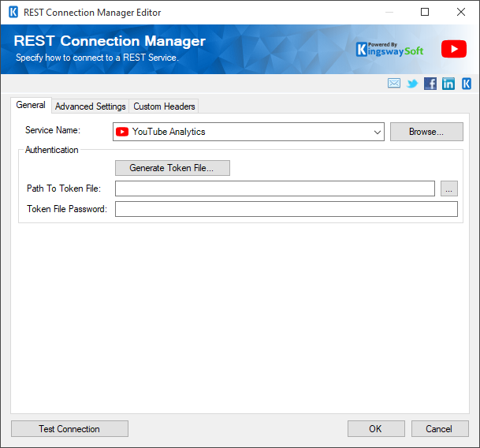Click Generate Token File... button

(173, 168)
